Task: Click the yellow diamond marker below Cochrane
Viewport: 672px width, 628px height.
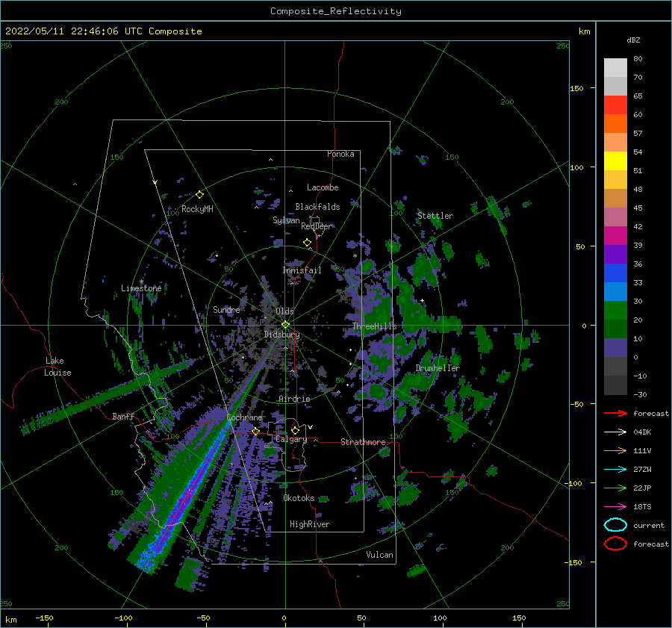Action: point(255,431)
